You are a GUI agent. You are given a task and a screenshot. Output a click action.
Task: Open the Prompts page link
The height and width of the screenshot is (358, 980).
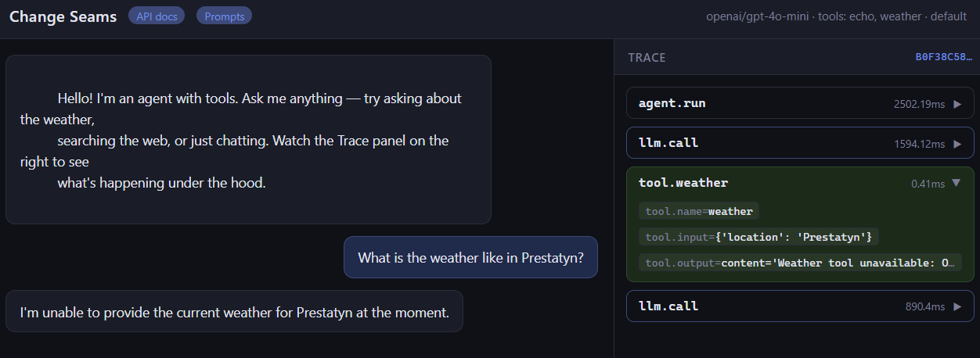pyautogui.click(x=224, y=16)
